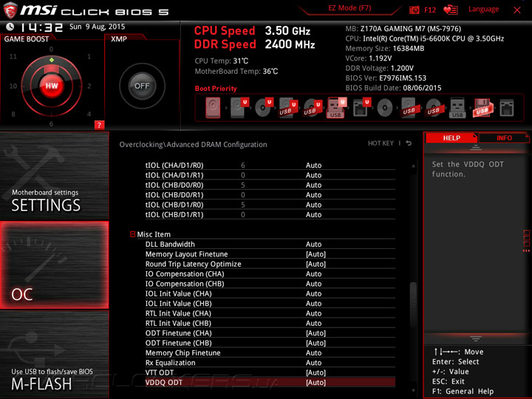Image resolution: width=532 pixels, height=399 pixels.
Task: Select the tIOL (CHB/D0/R1) row
Action: click(x=270, y=195)
